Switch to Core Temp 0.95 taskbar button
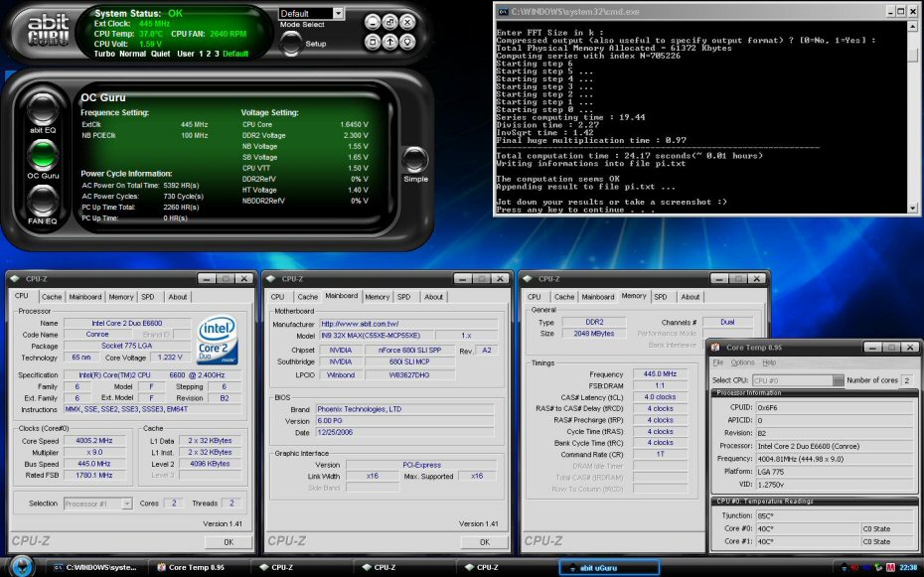Screen dimensions: 924x577 coord(197,568)
